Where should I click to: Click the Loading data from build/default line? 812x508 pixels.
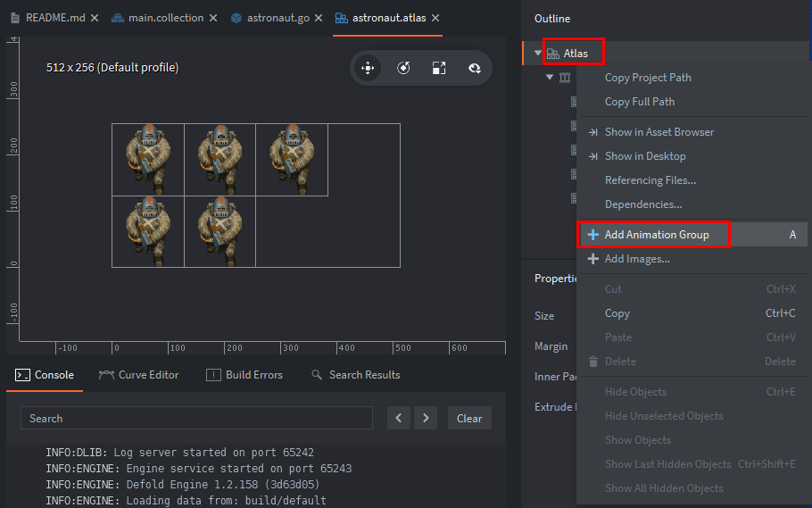[186, 501]
